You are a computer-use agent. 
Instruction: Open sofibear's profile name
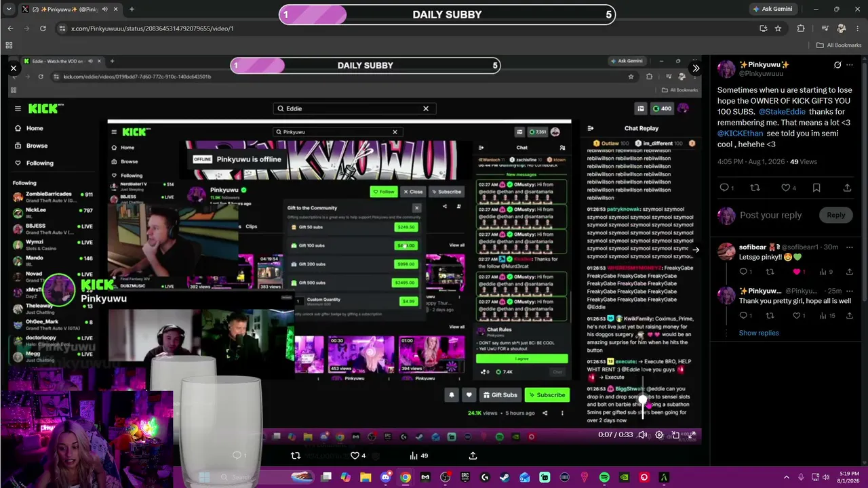coord(753,247)
